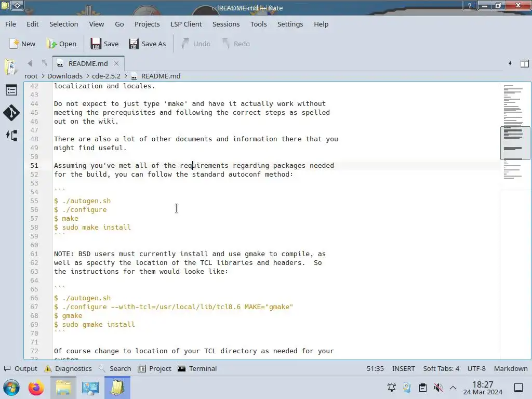Image resolution: width=532 pixels, height=399 pixels.
Task: Toggle the Search bottom panel
Action: (x=115, y=368)
